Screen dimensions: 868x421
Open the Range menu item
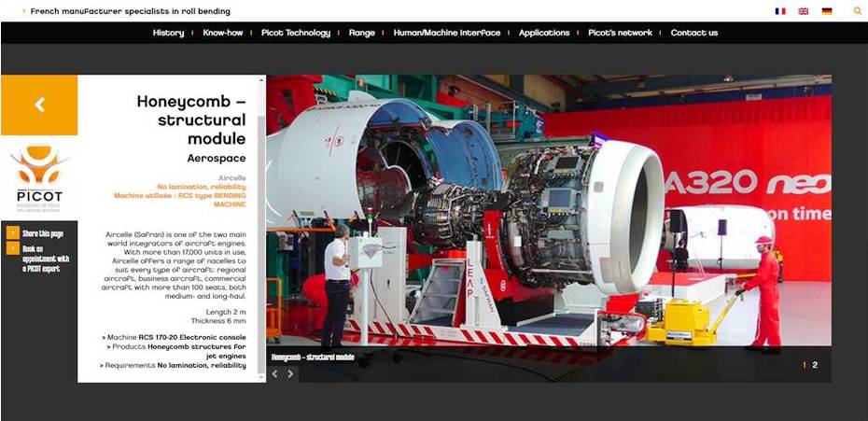(x=361, y=33)
